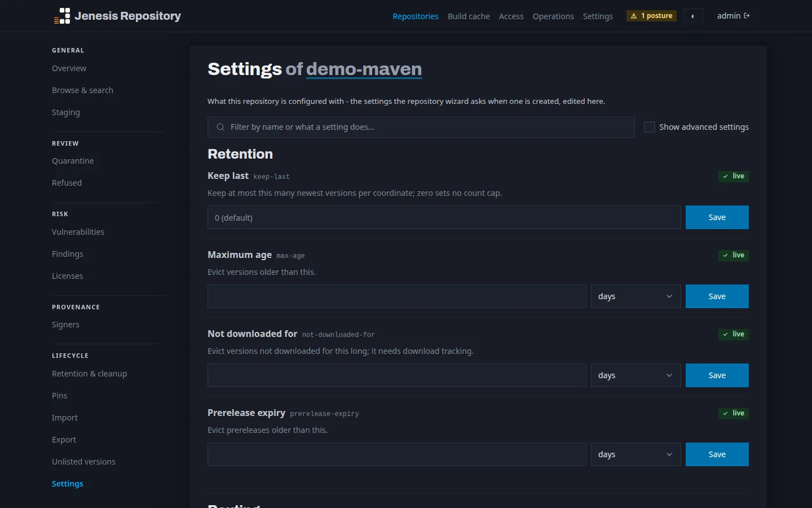Click the live badge for Keep last
This screenshot has height=508, width=812.
[x=734, y=176]
